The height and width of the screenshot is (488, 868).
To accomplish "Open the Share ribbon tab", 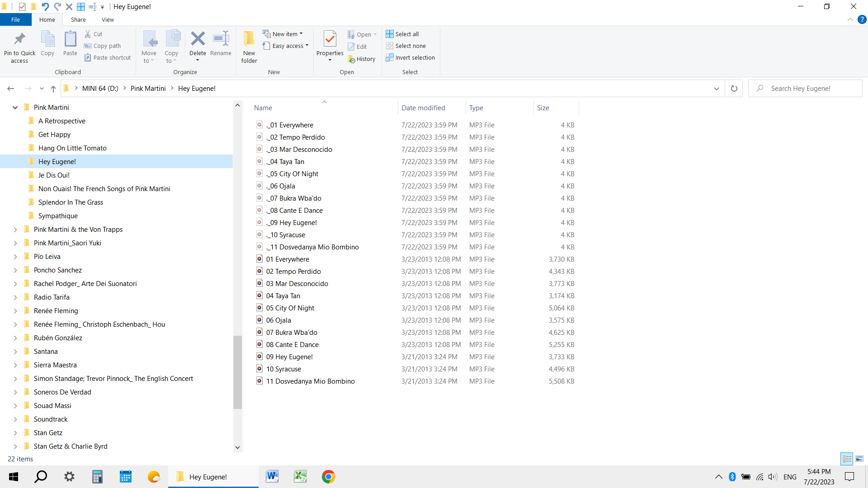I will [x=78, y=19].
